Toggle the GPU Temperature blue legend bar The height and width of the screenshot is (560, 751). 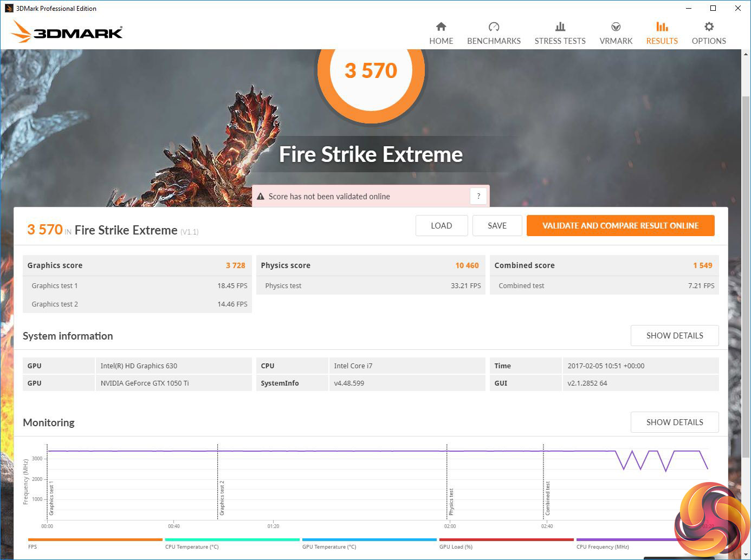tap(369, 539)
